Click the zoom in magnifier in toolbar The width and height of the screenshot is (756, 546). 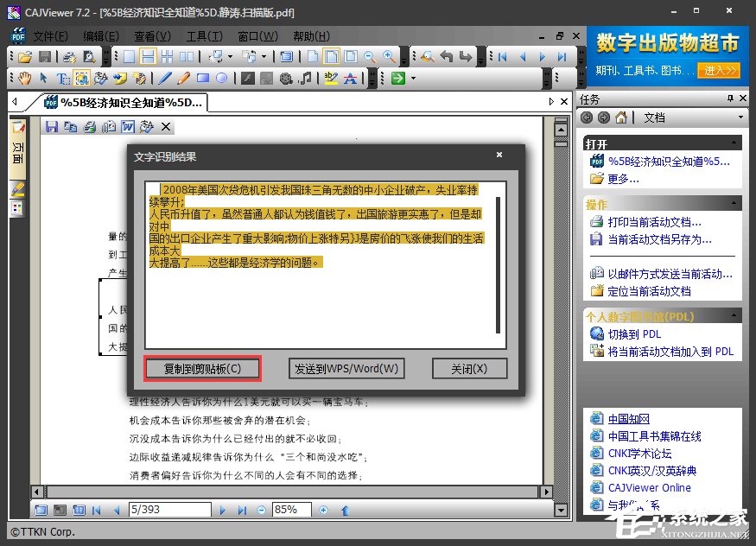(389, 57)
